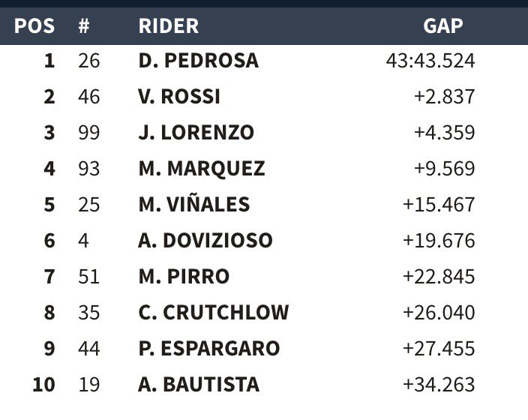Click the # number column header
Viewport: 528px width, 420px height.
[x=84, y=26]
